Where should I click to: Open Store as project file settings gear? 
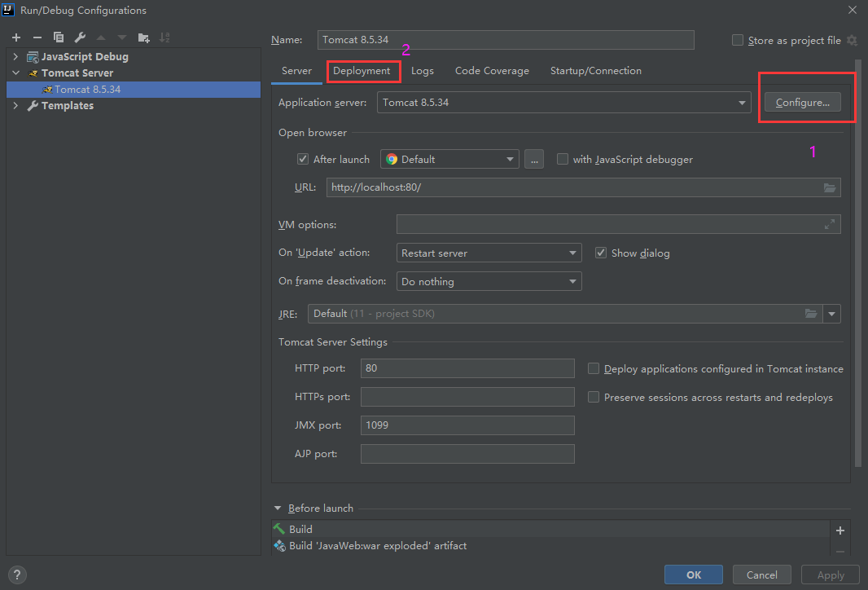852,40
